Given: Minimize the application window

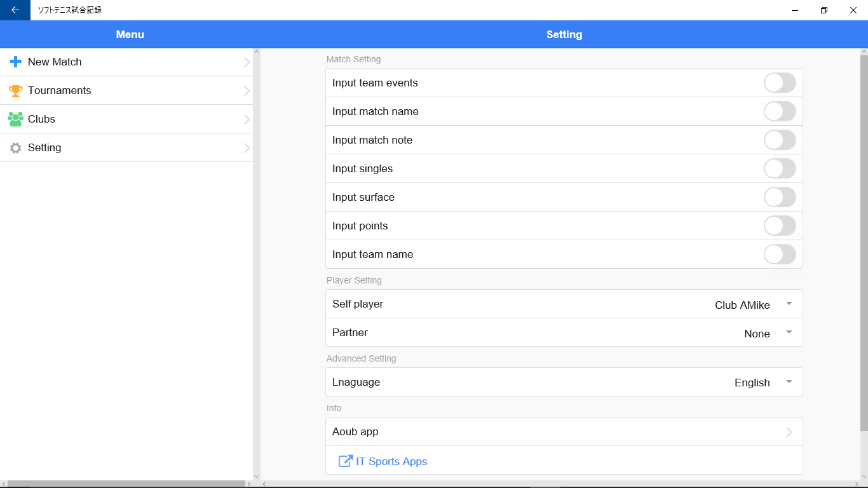Looking at the screenshot, I should point(795,10).
